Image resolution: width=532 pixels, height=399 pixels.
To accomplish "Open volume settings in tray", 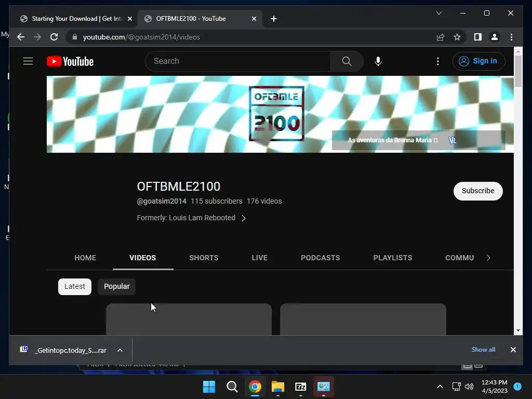I will pyautogui.click(x=469, y=387).
